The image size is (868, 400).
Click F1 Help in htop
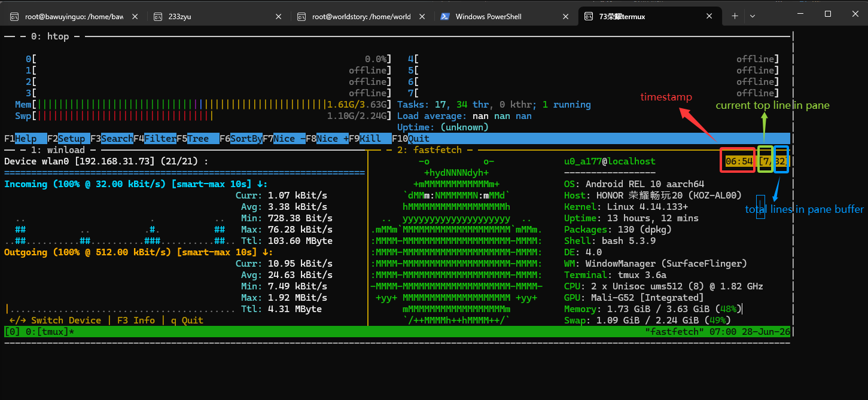[x=25, y=139]
